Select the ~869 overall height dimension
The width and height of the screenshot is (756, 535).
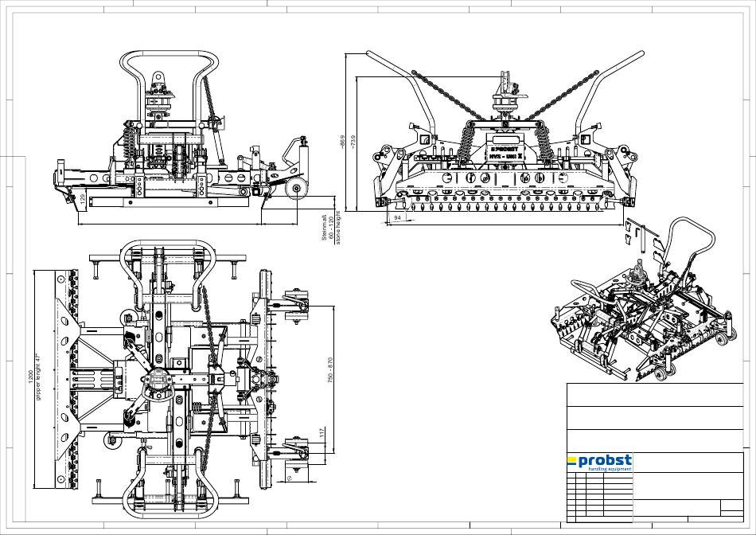342,142
